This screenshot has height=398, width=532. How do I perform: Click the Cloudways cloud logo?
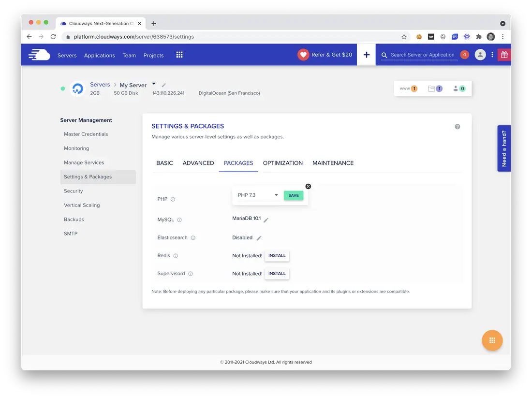(x=39, y=55)
